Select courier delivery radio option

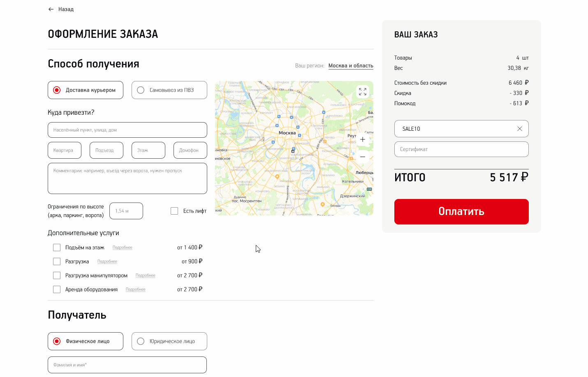tap(57, 90)
